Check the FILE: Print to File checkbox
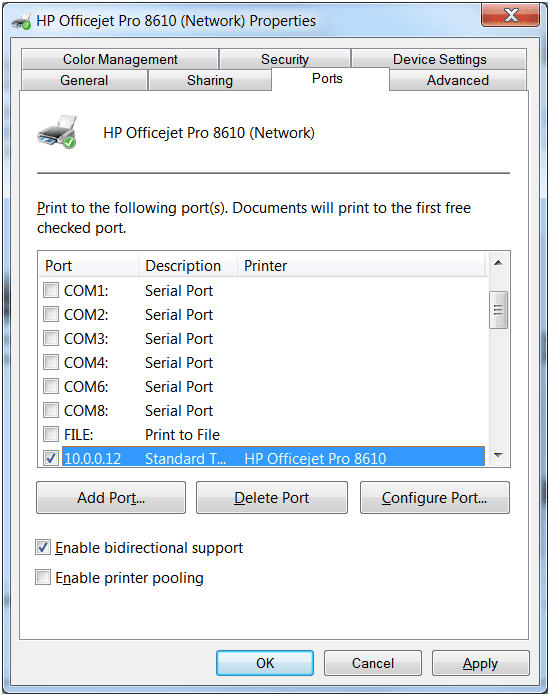Viewport: 550px width, 696px height. point(51,434)
